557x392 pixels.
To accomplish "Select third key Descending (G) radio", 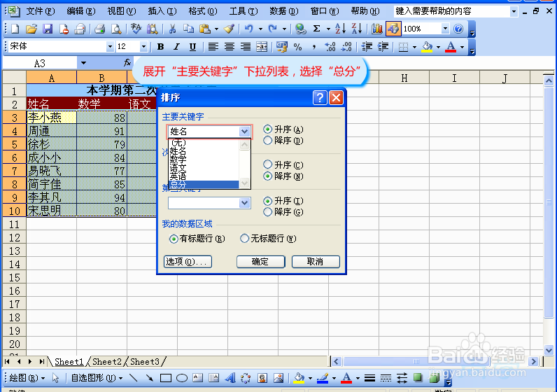I will [x=267, y=212].
